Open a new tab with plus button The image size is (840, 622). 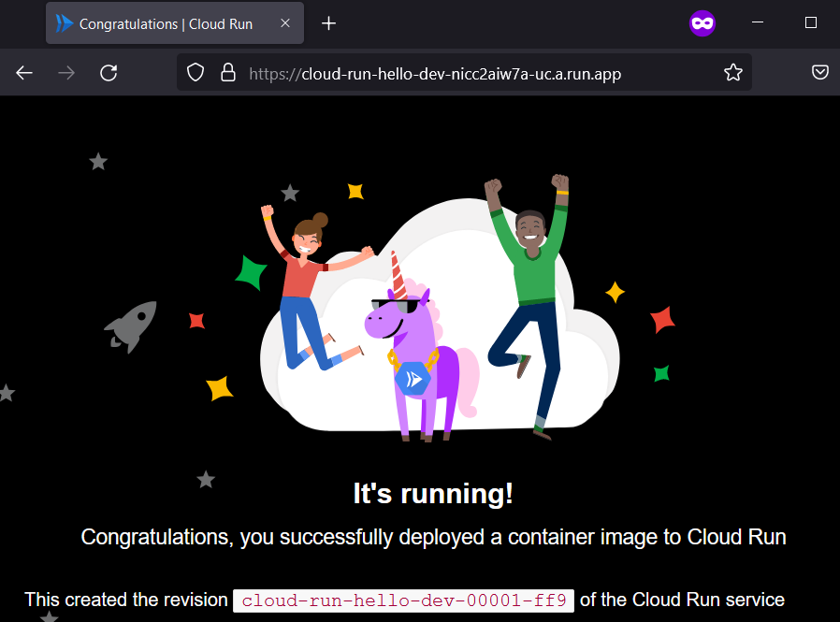click(328, 23)
